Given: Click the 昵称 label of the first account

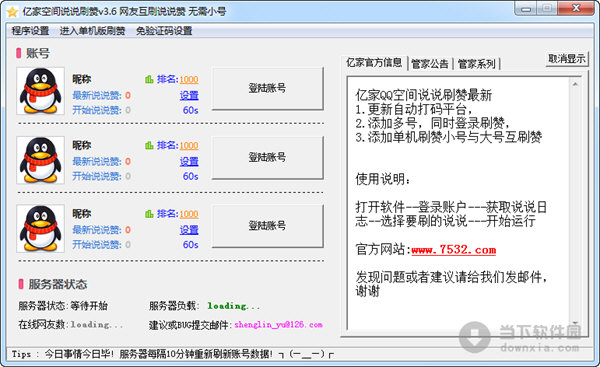Looking at the screenshot, I should tap(82, 79).
